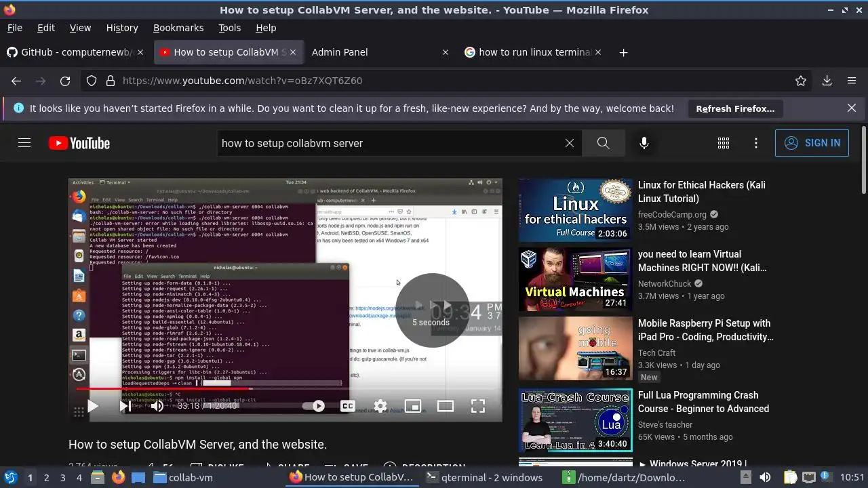Viewport: 868px width, 488px height.
Task: Switch to theater mode icon
Action: coord(446,406)
